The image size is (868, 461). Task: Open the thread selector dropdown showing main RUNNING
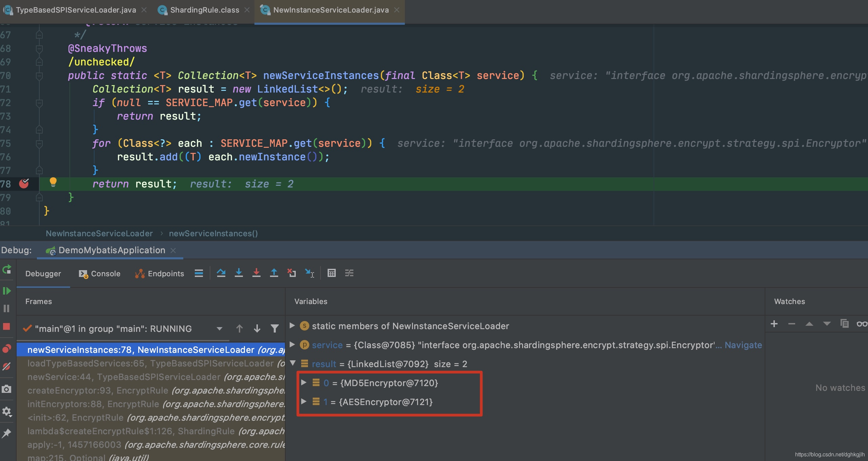click(123, 329)
